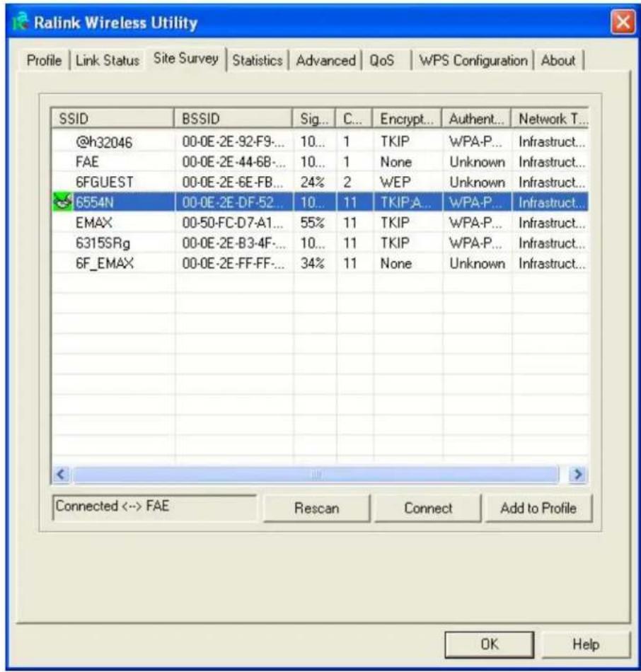This screenshot has width=641, height=672.
Task: Select the 6315SRg network row
Action: (320, 243)
